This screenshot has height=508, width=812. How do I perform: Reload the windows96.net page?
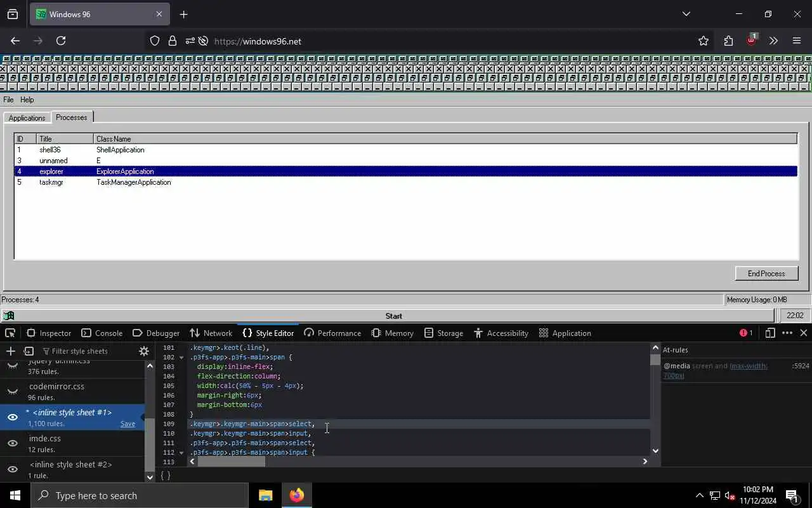[x=61, y=41]
